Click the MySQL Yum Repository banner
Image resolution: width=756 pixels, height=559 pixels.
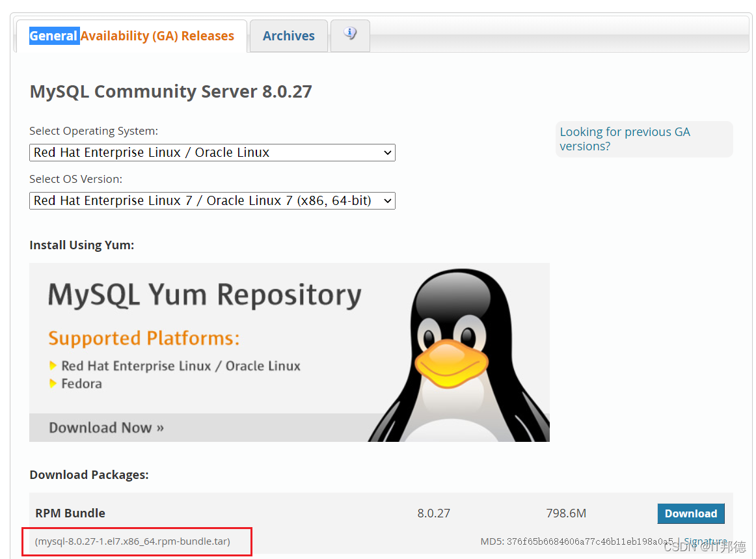(290, 352)
